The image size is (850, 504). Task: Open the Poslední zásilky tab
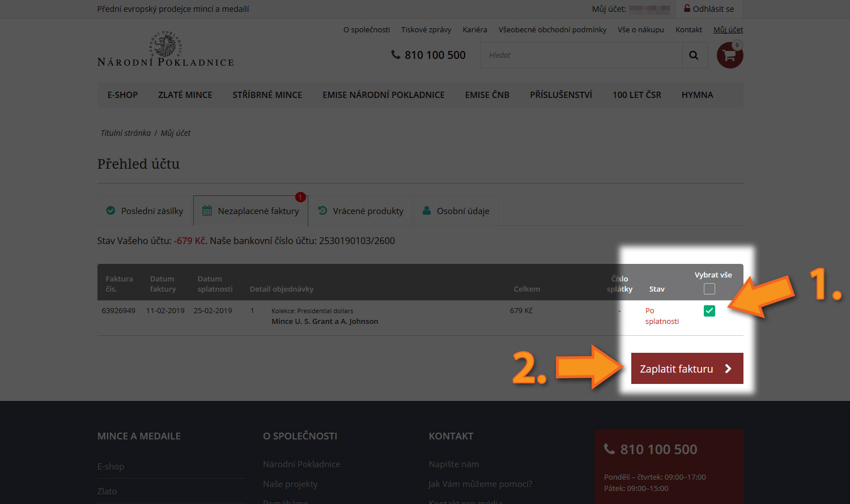[145, 211]
